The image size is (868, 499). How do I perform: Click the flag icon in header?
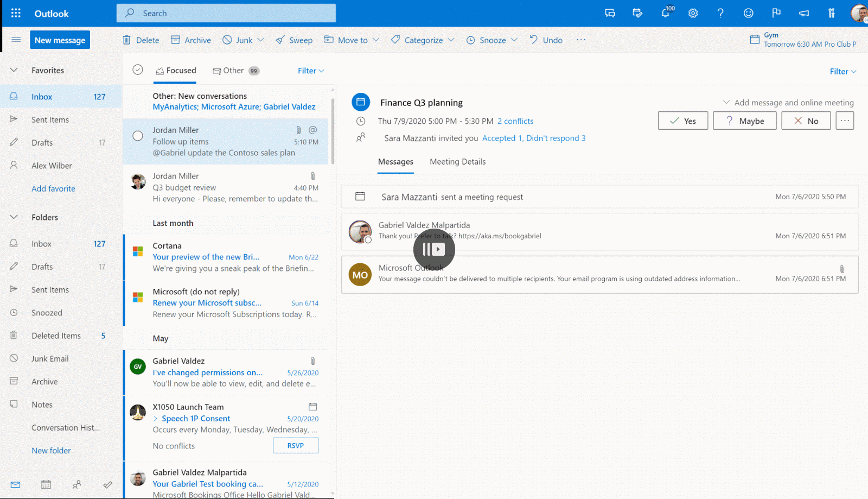pyautogui.click(x=776, y=13)
